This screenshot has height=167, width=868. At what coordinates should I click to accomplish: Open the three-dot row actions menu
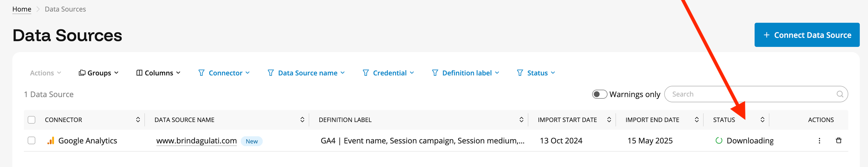pos(819,140)
